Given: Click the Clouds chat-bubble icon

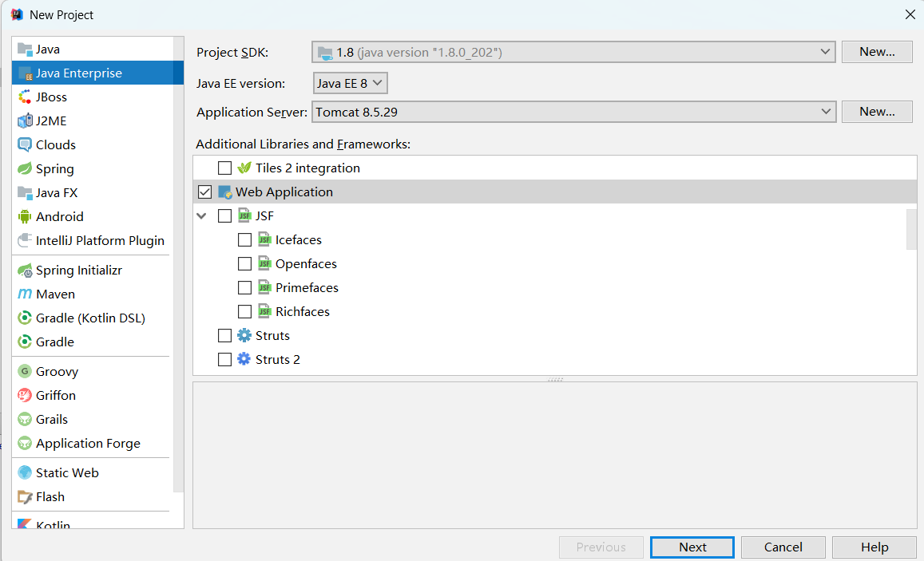Looking at the screenshot, I should tap(25, 144).
